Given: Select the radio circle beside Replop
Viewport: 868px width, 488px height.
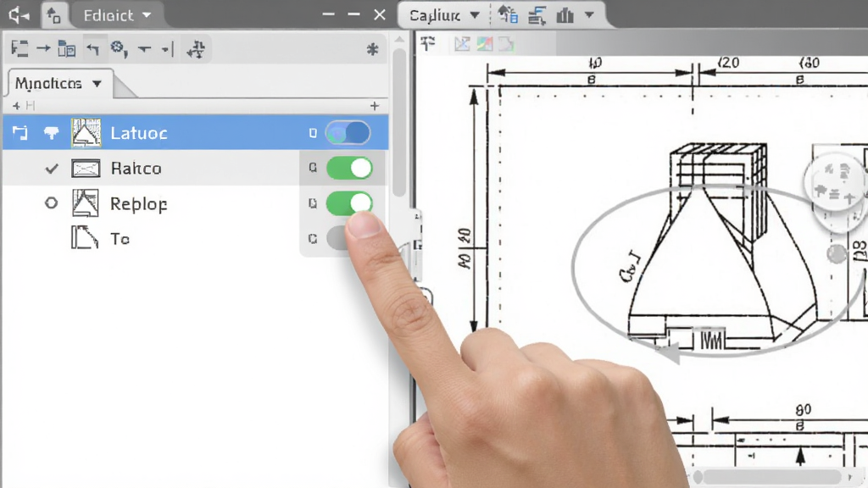Looking at the screenshot, I should [x=51, y=203].
